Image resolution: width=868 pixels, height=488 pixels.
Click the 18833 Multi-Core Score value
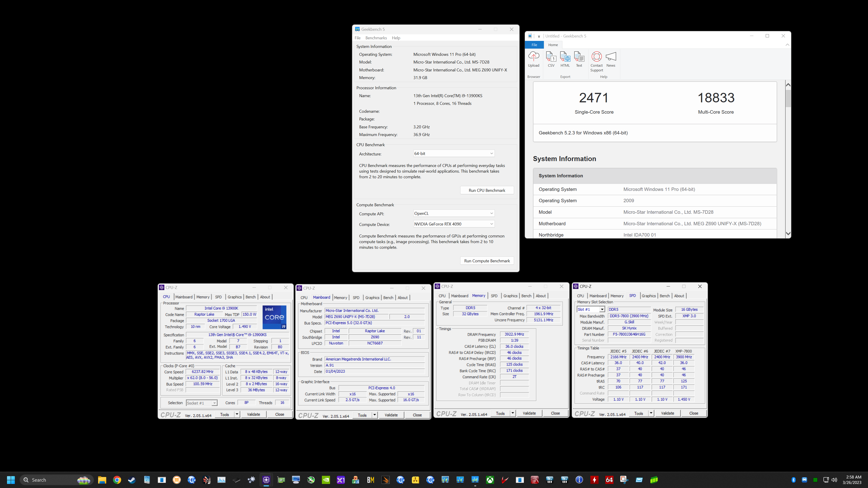point(716,98)
